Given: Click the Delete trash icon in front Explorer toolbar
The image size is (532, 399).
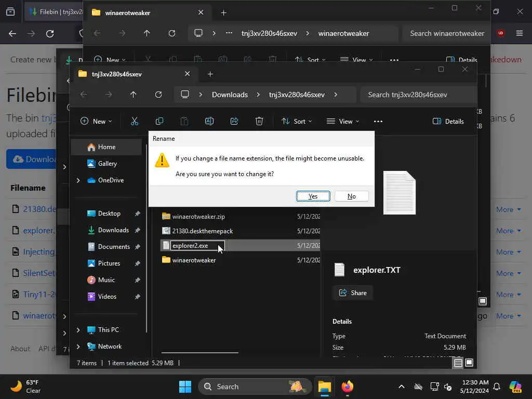Looking at the screenshot, I should (x=259, y=121).
